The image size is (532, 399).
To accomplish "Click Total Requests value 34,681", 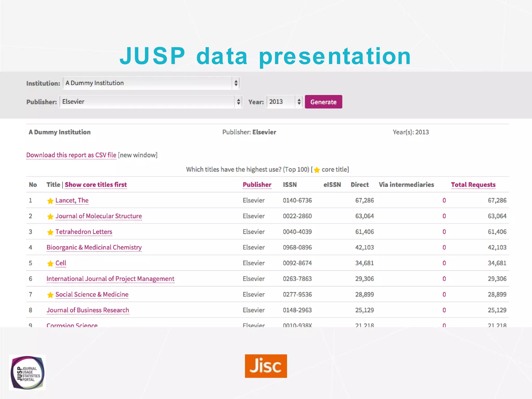I will click(x=497, y=263).
